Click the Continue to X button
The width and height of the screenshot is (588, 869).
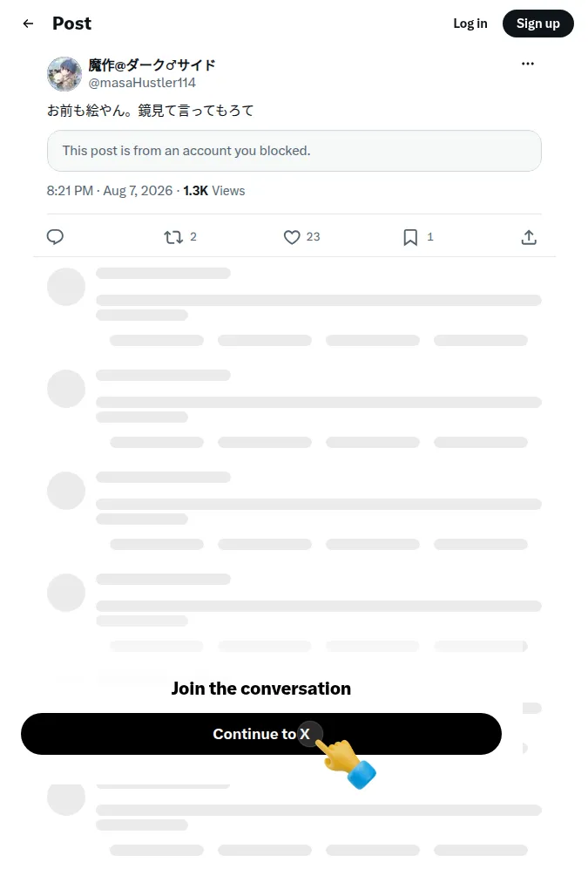click(x=261, y=734)
